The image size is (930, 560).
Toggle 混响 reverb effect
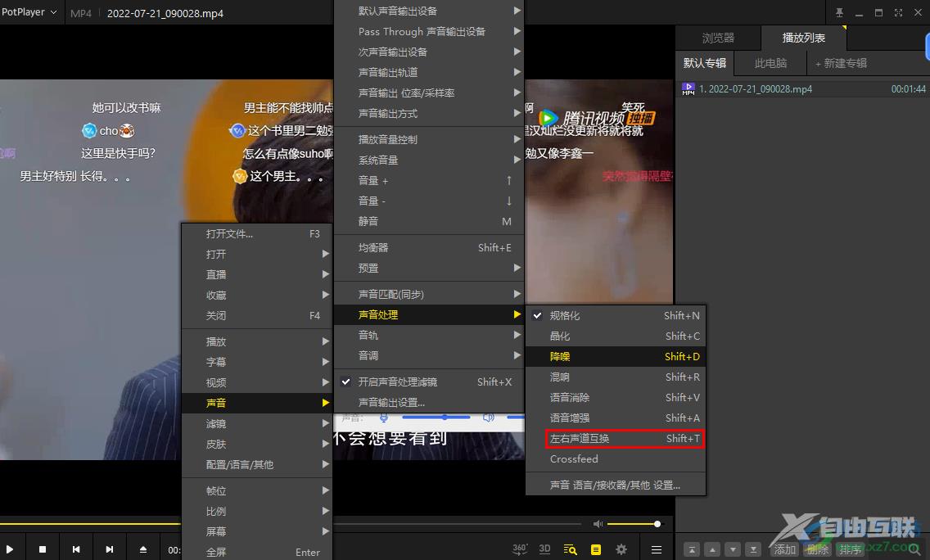coord(616,377)
